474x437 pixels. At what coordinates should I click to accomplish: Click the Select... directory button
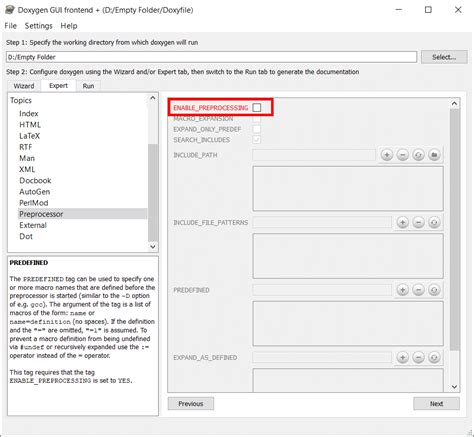coord(444,57)
